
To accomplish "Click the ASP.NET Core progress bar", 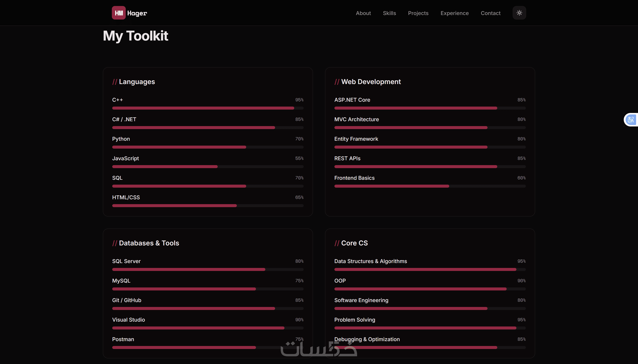I will click(x=430, y=108).
